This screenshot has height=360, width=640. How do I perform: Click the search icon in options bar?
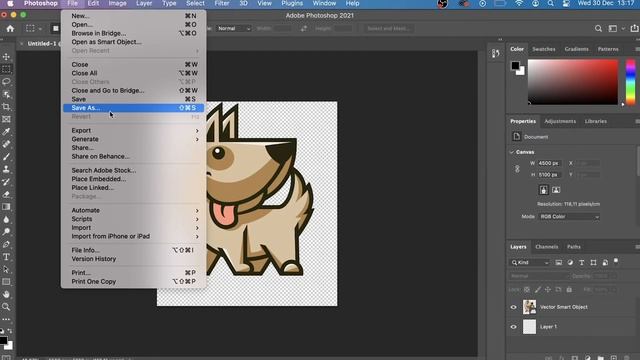pos(598,29)
